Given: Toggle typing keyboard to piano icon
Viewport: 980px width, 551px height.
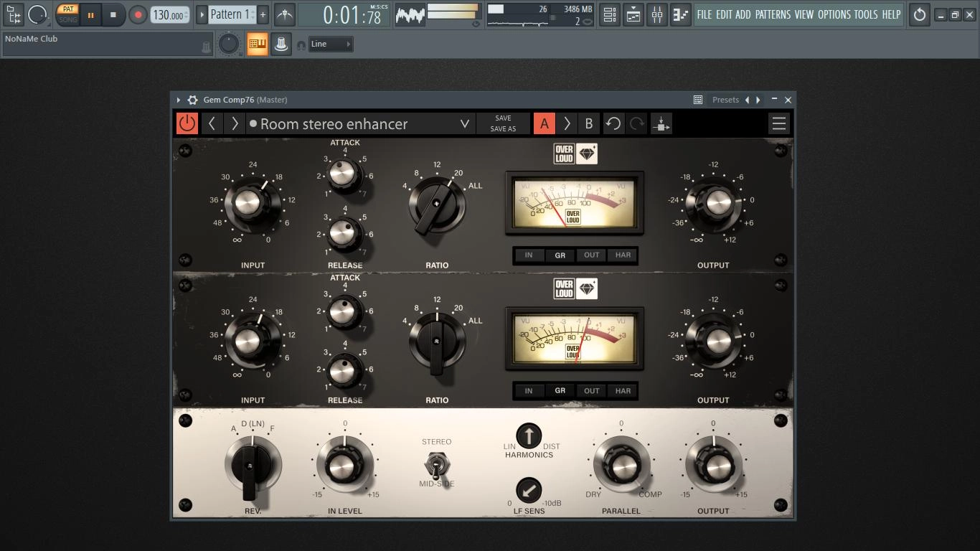Looking at the screenshot, I should pyautogui.click(x=257, y=44).
